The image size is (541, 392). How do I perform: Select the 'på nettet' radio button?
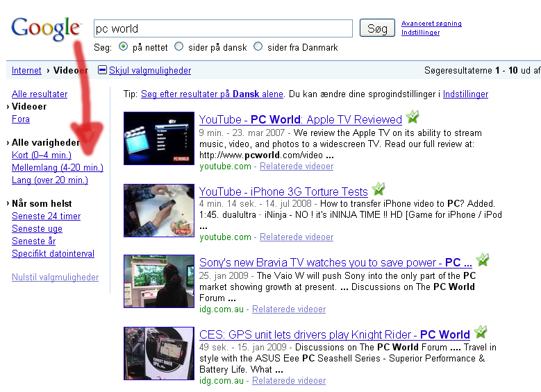(x=124, y=47)
